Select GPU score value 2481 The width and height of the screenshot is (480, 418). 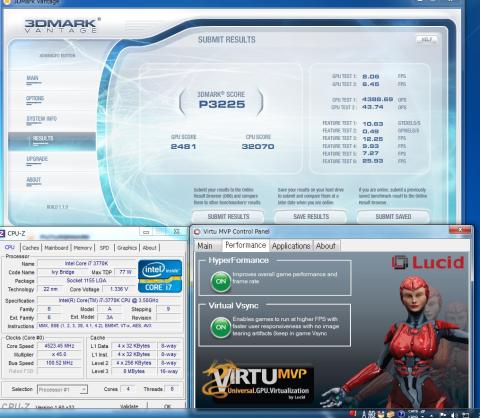pos(183,147)
